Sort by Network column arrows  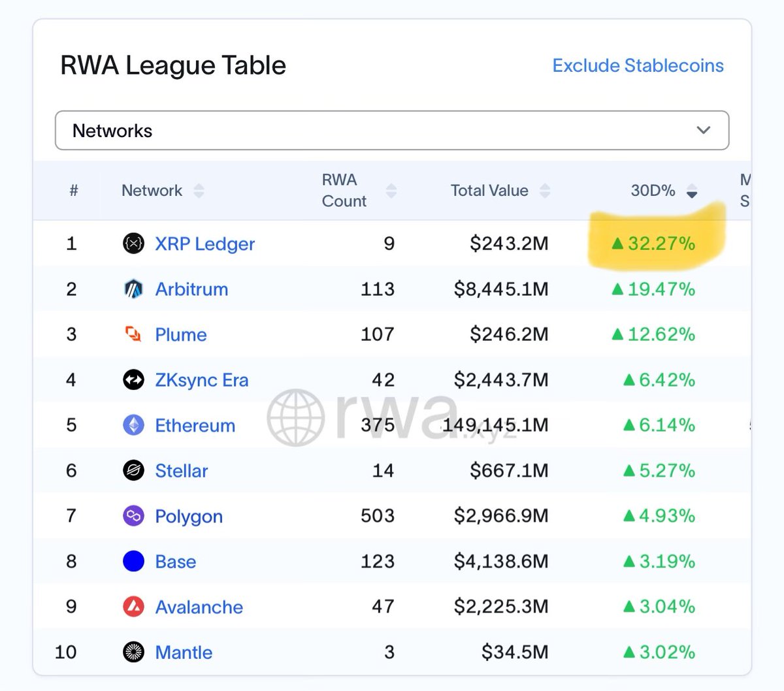click(x=199, y=191)
